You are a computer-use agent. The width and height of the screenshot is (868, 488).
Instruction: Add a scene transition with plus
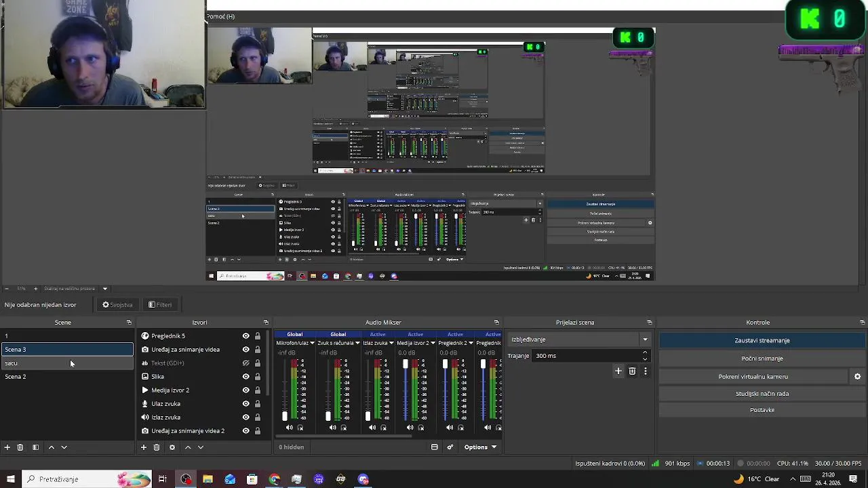618,371
